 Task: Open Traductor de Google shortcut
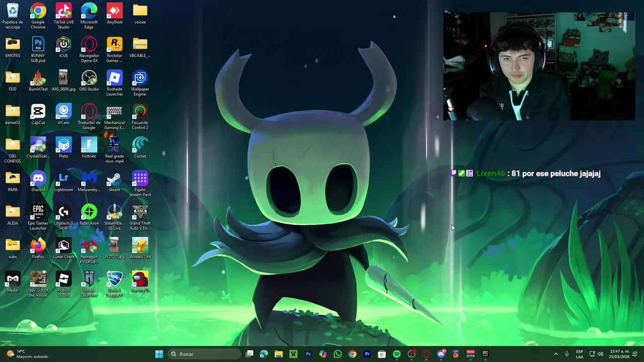coord(89,117)
